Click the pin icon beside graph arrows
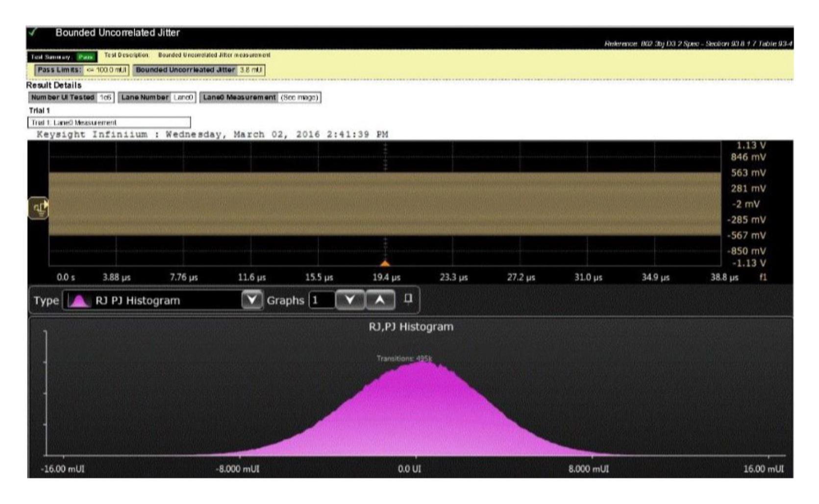The height and width of the screenshot is (504, 819). 408,298
